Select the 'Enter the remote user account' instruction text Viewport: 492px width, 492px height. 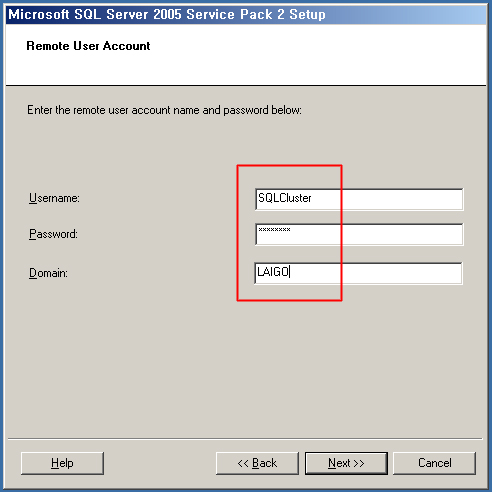point(164,110)
